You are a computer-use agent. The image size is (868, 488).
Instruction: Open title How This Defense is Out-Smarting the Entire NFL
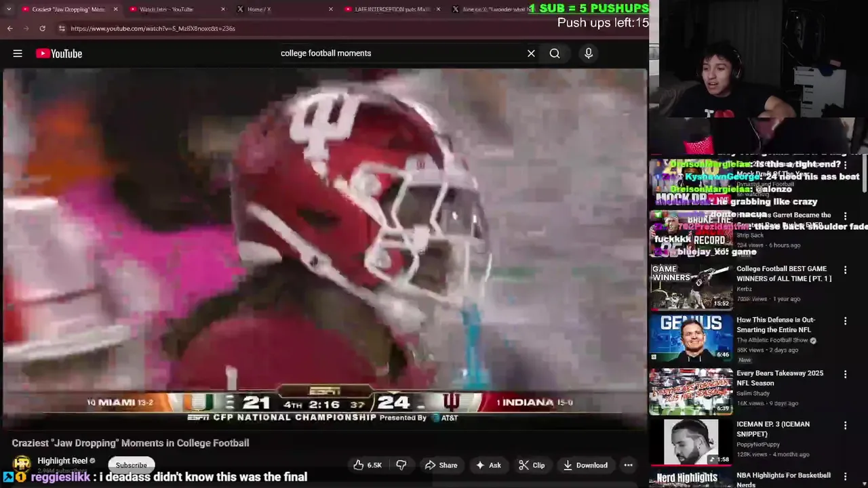click(776, 325)
